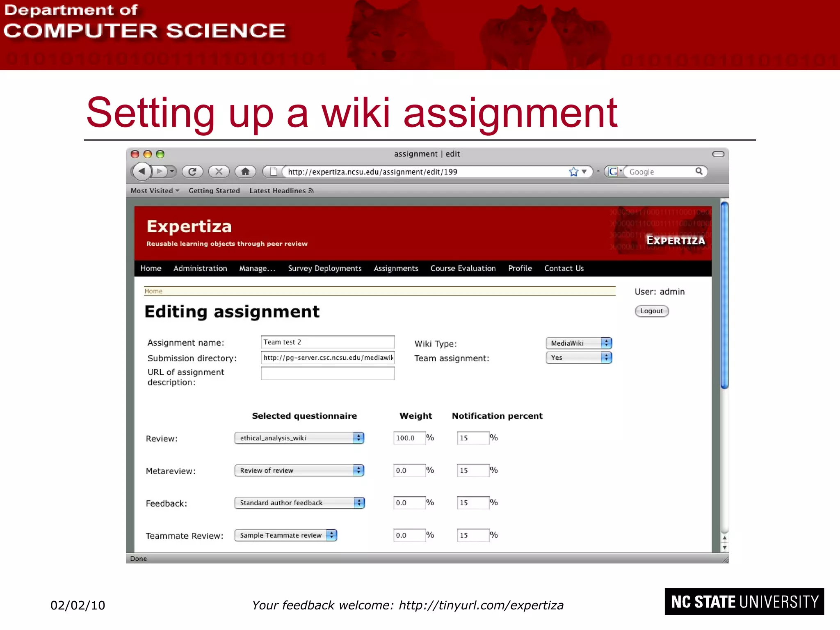Expand the Review questionnaire ethical_analysis_wiki dropdown
Viewport: 840px width, 630px height.
299,438
